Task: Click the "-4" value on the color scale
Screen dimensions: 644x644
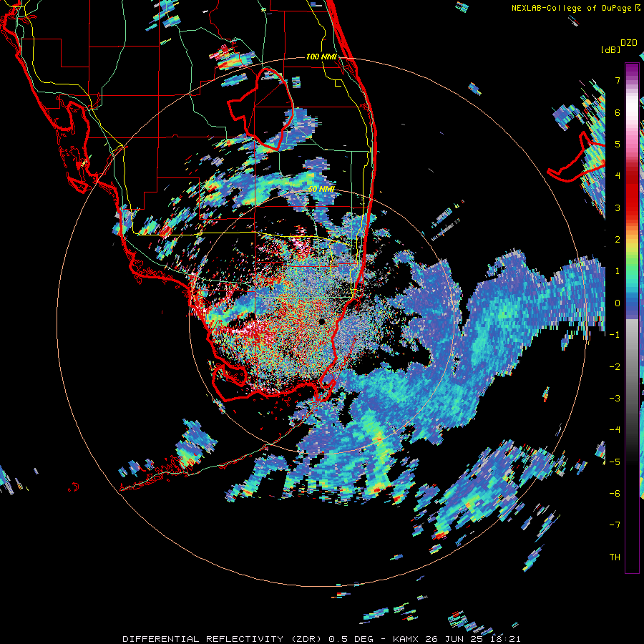Action: coord(615,430)
